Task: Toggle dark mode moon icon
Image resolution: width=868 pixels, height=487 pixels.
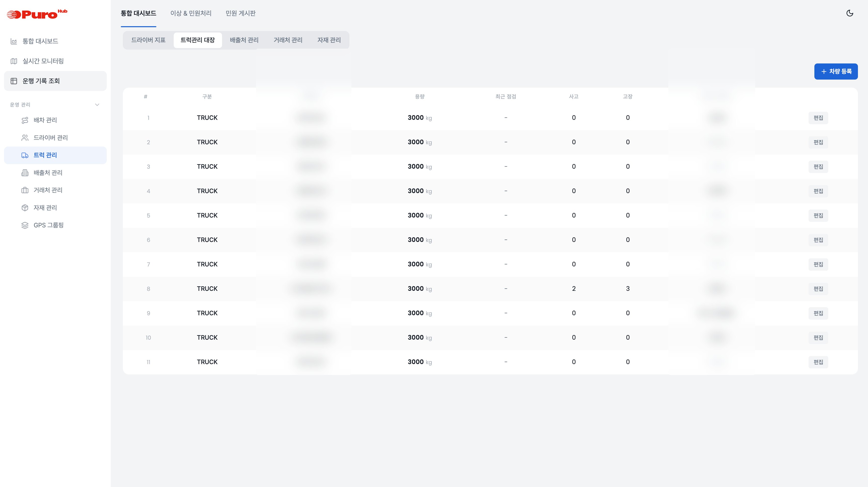Action: click(849, 13)
